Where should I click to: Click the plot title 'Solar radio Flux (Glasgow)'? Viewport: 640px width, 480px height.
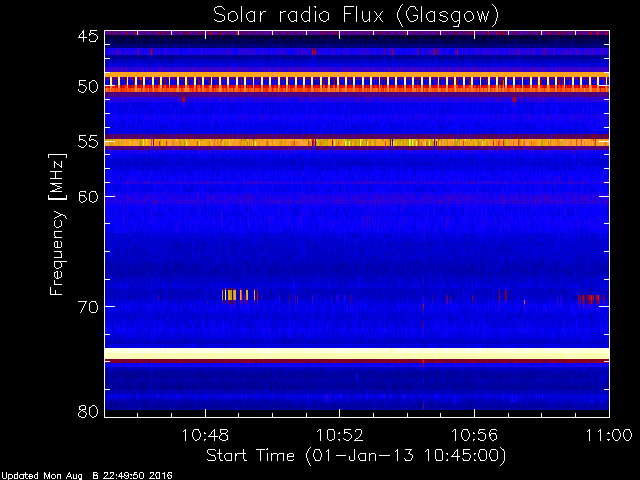pos(356,16)
